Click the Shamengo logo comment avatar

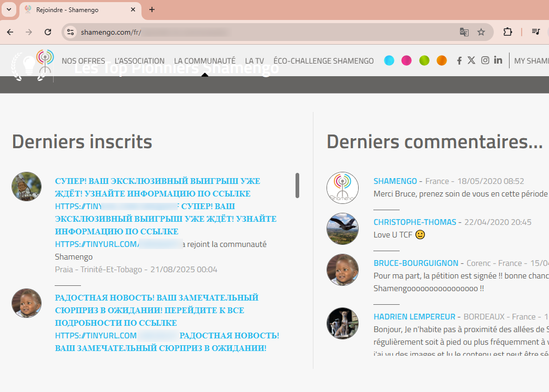pyautogui.click(x=342, y=188)
